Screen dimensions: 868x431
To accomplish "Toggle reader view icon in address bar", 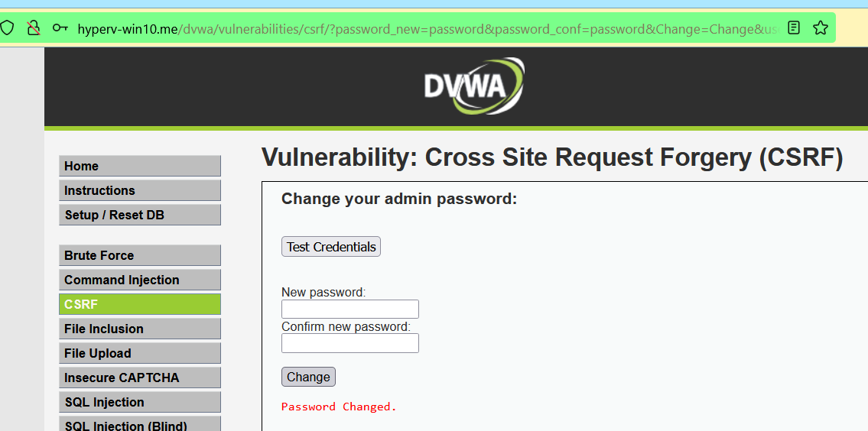I will pos(794,28).
